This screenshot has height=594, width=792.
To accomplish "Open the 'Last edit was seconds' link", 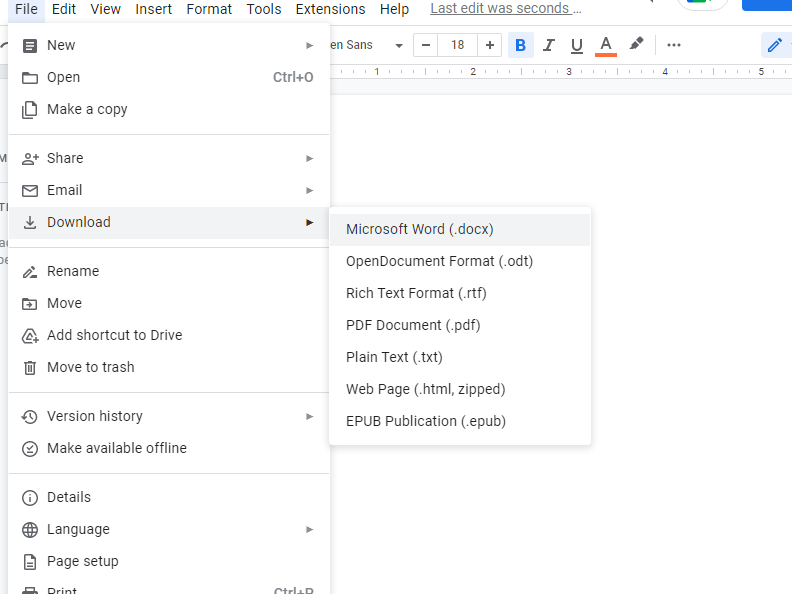I will click(505, 9).
